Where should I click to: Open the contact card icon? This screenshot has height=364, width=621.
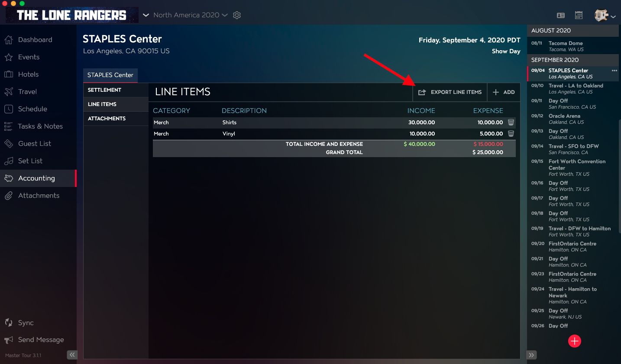coord(561,16)
